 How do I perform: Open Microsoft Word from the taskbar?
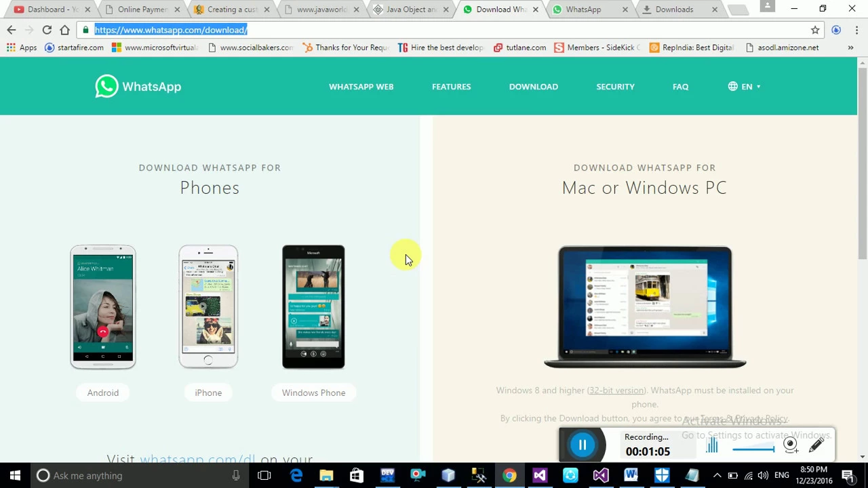(631, 476)
